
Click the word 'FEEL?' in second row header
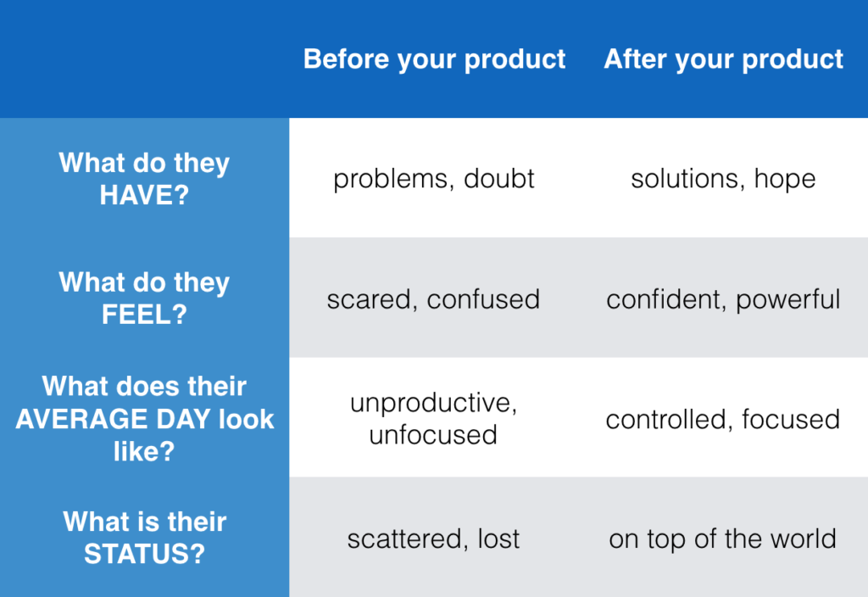144,315
